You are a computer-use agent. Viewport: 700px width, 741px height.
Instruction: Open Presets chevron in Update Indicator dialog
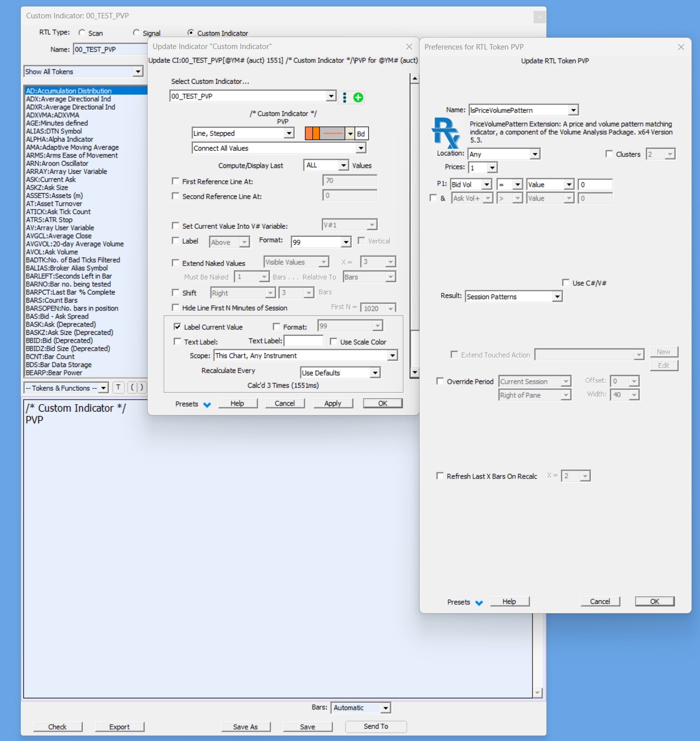pos(207,405)
